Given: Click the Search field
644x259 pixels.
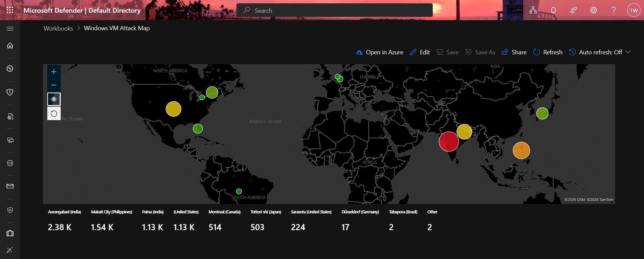Looking at the screenshot, I should 334,10.
